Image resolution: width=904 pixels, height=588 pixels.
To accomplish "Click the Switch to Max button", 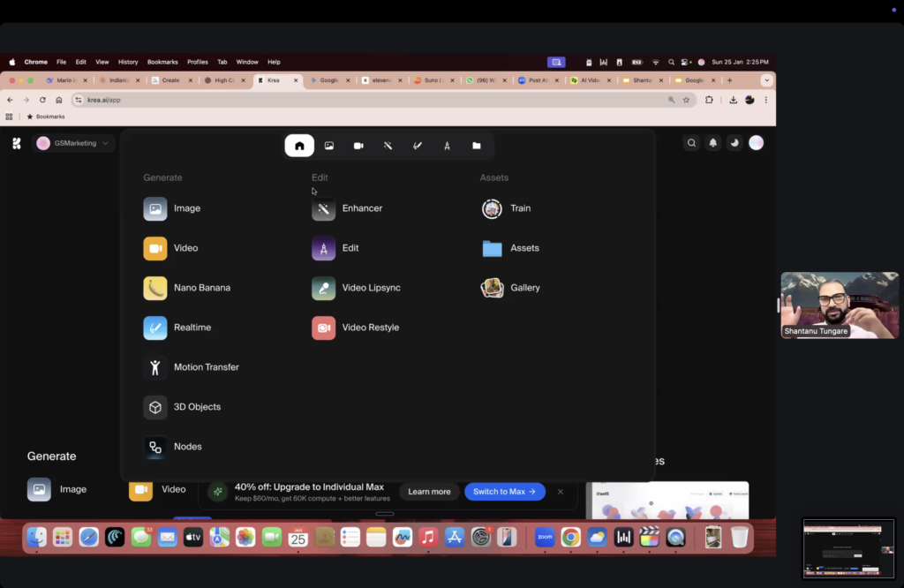I will coord(505,492).
